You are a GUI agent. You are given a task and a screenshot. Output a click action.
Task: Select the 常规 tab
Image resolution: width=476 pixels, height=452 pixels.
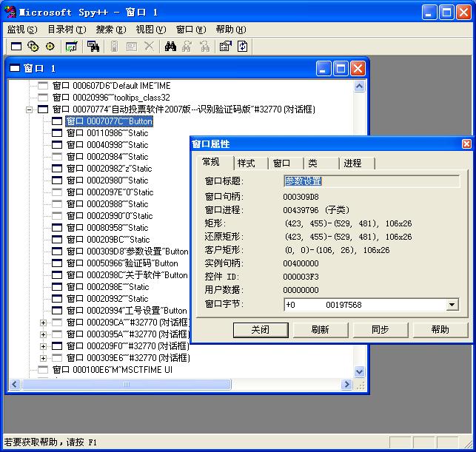[x=215, y=162]
